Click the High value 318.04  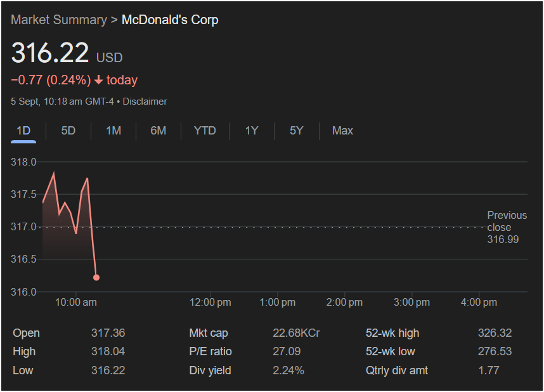tap(108, 351)
